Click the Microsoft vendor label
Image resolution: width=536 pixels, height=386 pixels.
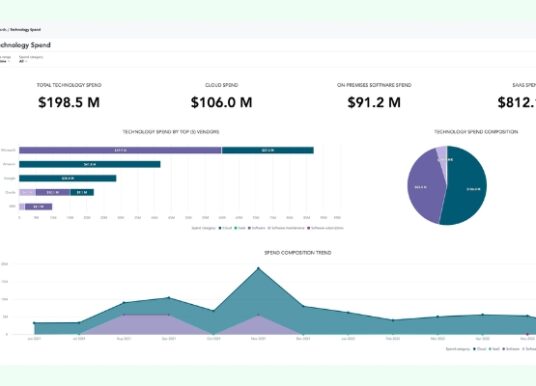[8, 150]
